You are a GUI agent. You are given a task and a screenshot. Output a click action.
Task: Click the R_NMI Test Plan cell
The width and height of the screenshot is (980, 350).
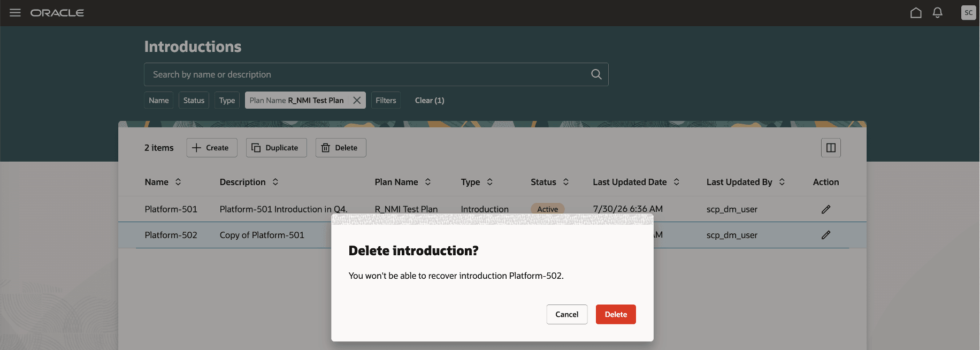coord(407,209)
